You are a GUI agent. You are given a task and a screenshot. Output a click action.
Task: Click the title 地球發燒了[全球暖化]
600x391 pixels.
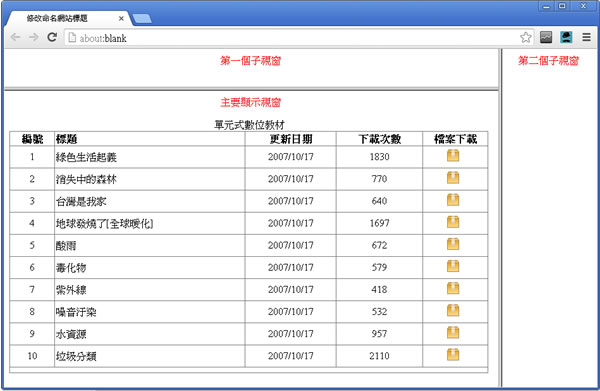104,224
